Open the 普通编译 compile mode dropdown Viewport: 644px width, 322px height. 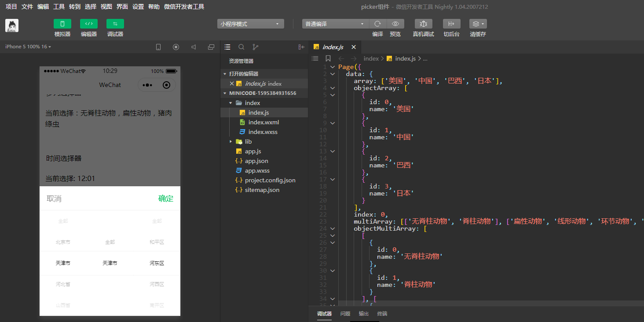click(x=335, y=24)
